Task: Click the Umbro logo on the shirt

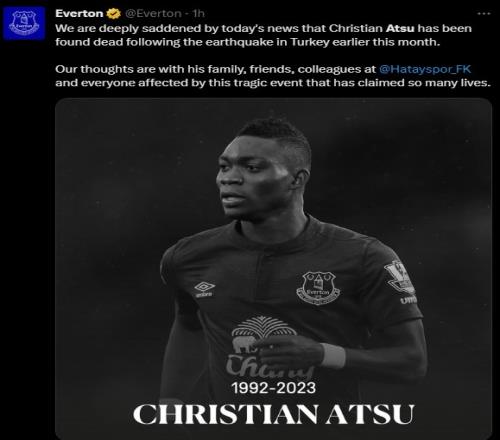Action: tap(204, 289)
